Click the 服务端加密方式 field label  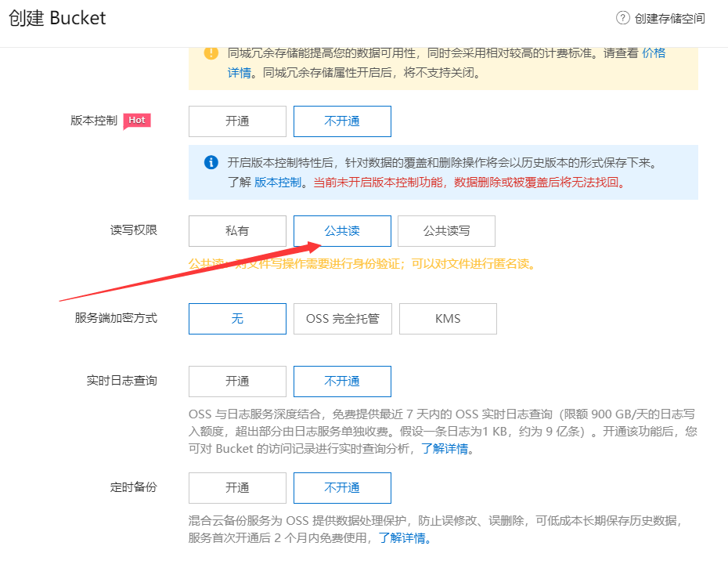116,318
